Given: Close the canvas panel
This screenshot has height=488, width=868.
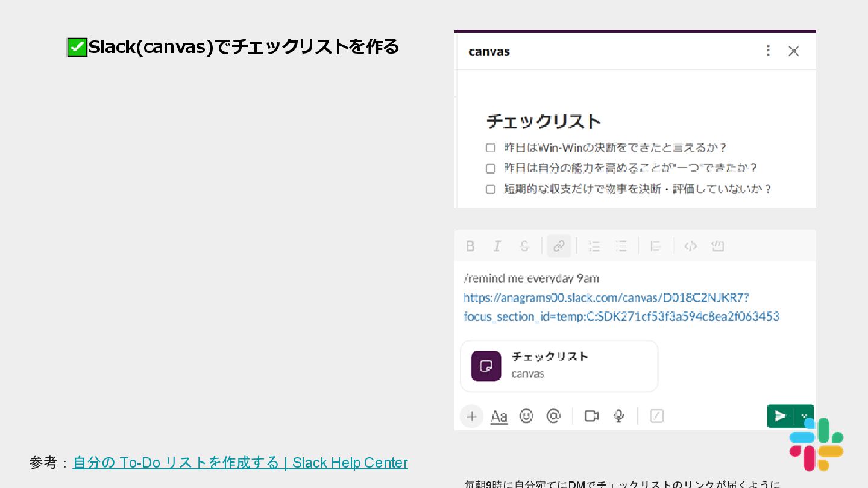Looking at the screenshot, I should click(x=794, y=51).
